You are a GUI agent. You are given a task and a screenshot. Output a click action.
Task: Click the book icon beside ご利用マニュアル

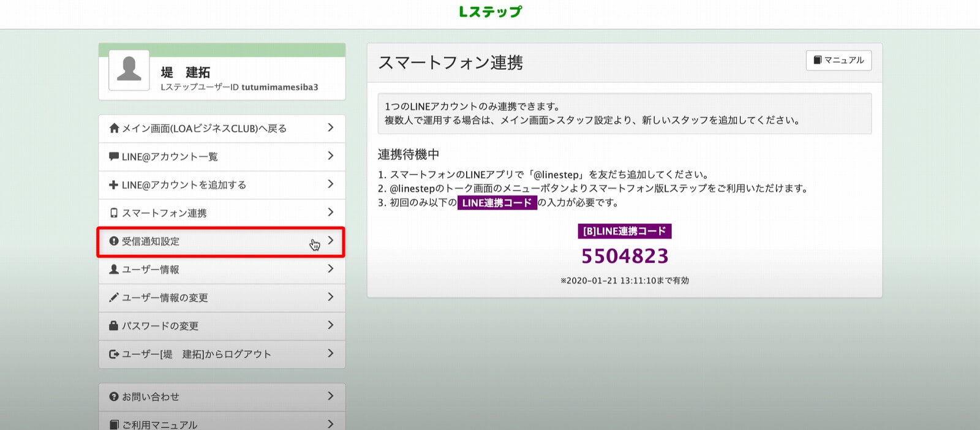[x=114, y=424]
